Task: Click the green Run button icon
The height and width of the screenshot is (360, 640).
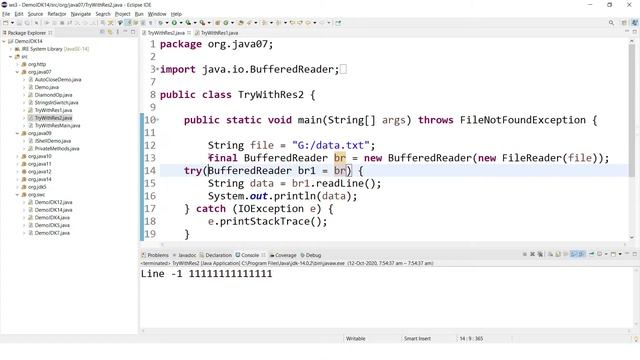Action: click(x=174, y=23)
